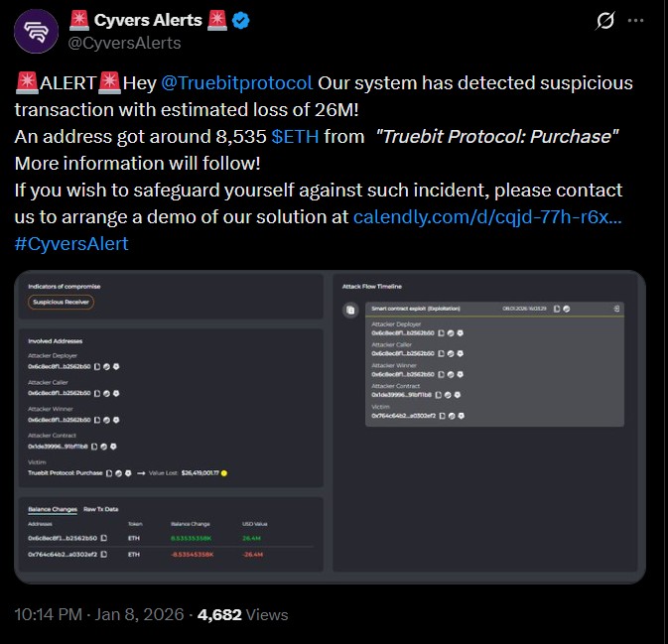Click the $ETH cashtag link
Image resolution: width=668 pixels, height=644 pixels.
(x=295, y=136)
